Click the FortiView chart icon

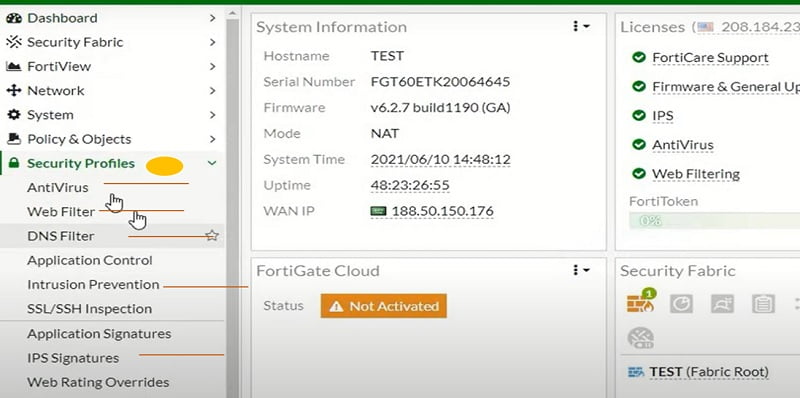pos(14,66)
